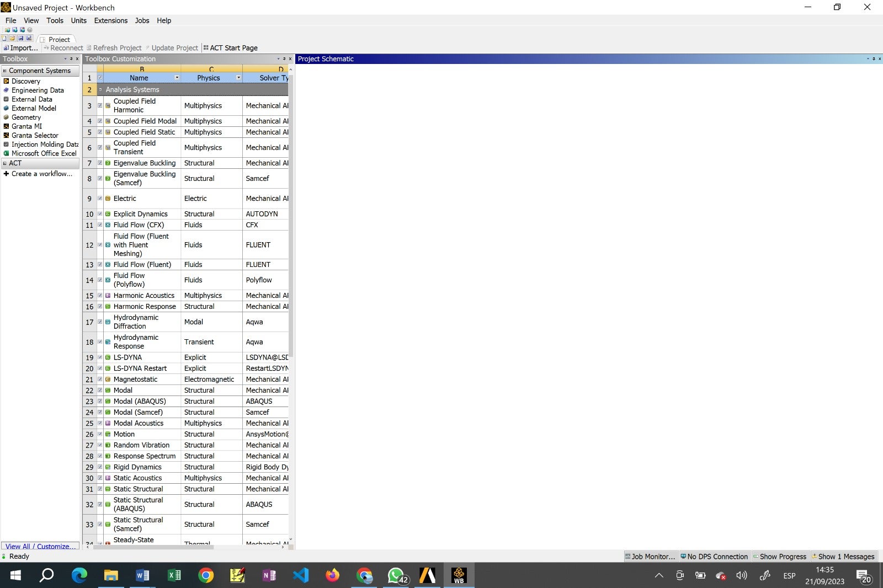Viewport: 883px width, 588px height.
Task: Click the Rigid Dynamics row icon
Action: (x=108, y=467)
